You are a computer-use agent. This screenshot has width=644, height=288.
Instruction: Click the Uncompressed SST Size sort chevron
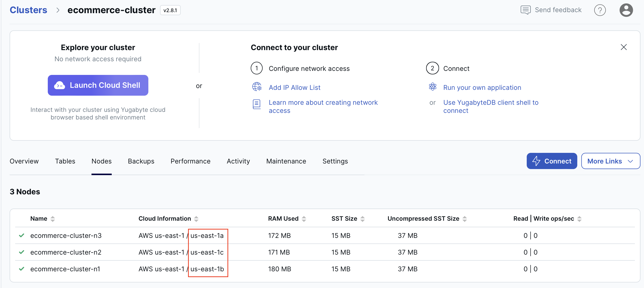pos(465,218)
